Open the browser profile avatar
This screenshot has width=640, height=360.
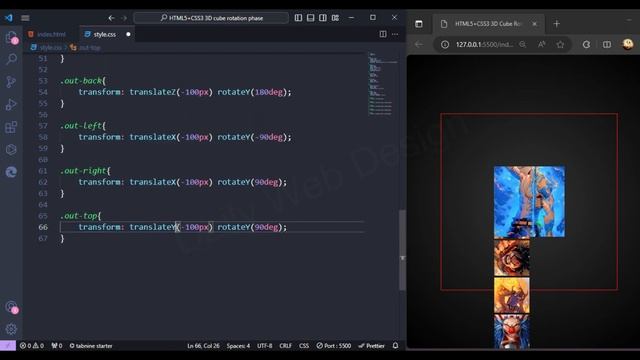628,44
